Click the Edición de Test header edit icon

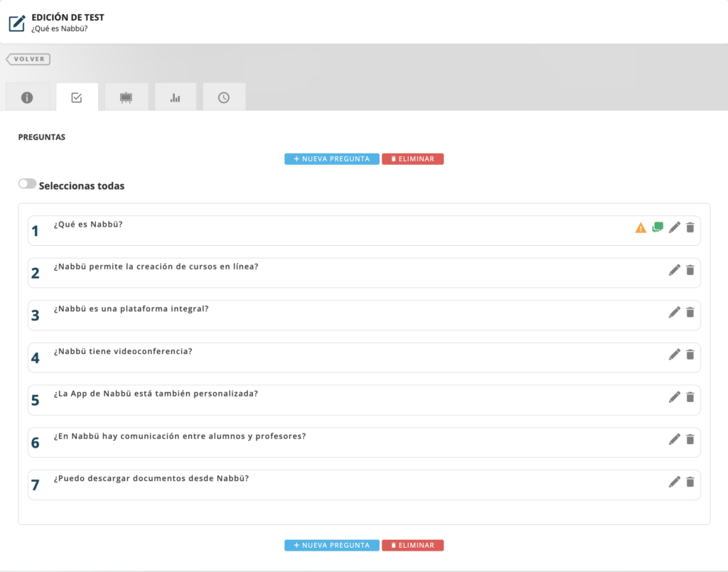16,23
